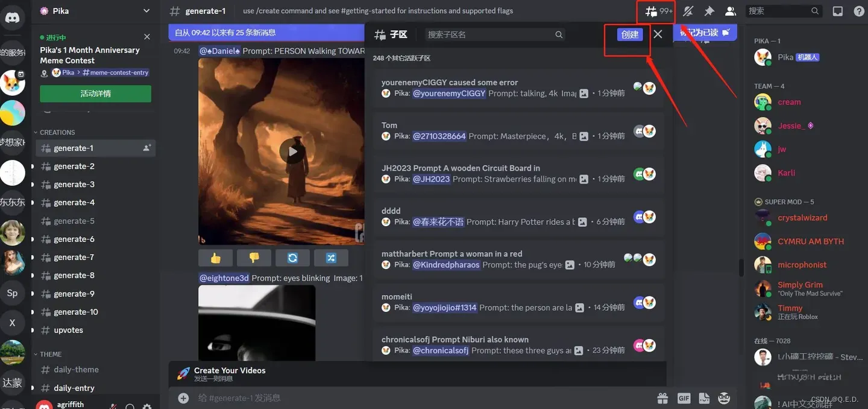Open thread 'JH2023 Prompt A wooden Circuit Board in'
Viewport: 868px width, 409px height.
[518, 174]
